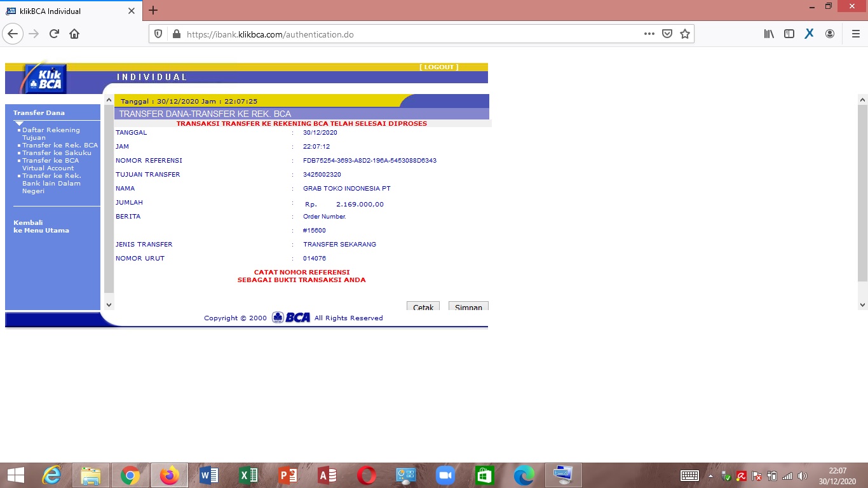Launch Microsoft Edge from the taskbar
Viewport: 868px width, 488px height.
tap(524, 475)
